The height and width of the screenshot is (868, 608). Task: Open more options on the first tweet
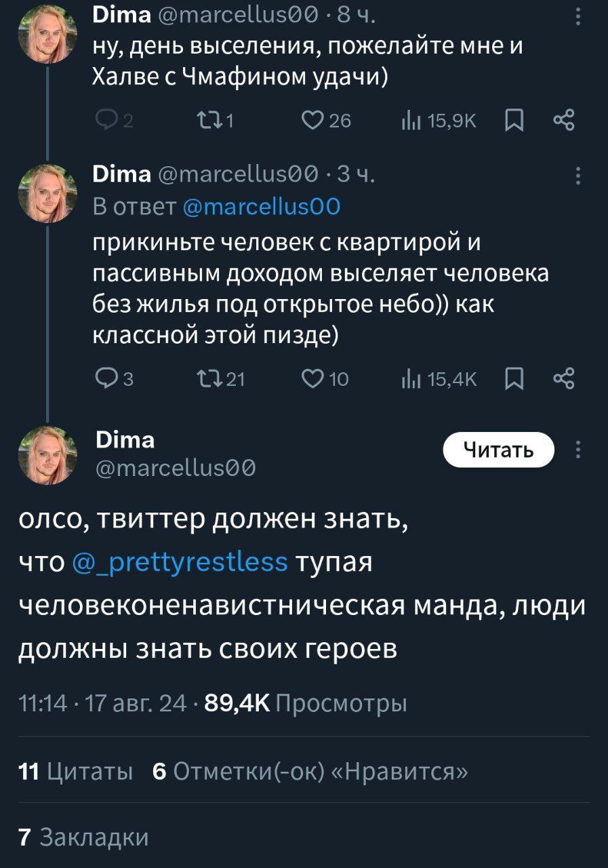577,16
